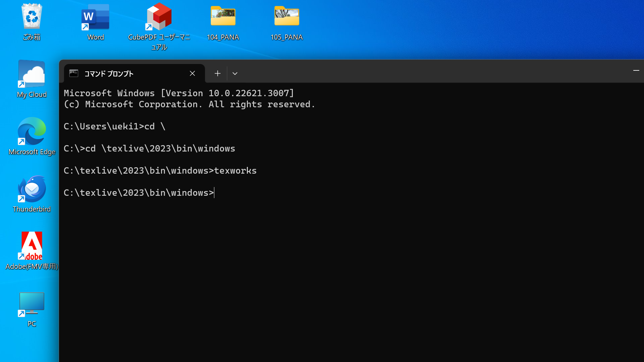Click the command input field

(x=215, y=192)
